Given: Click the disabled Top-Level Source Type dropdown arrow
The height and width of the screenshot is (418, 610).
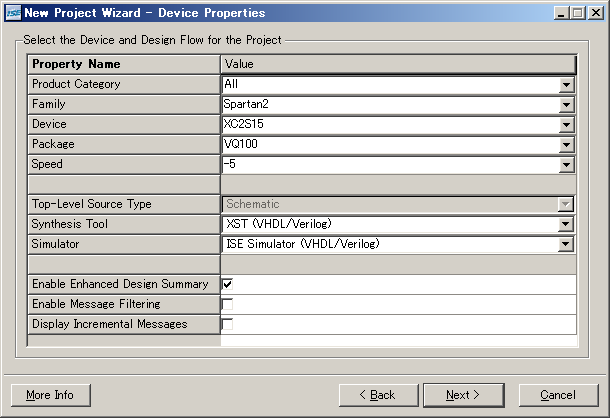Looking at the screenshot, I should pos(565,204).
